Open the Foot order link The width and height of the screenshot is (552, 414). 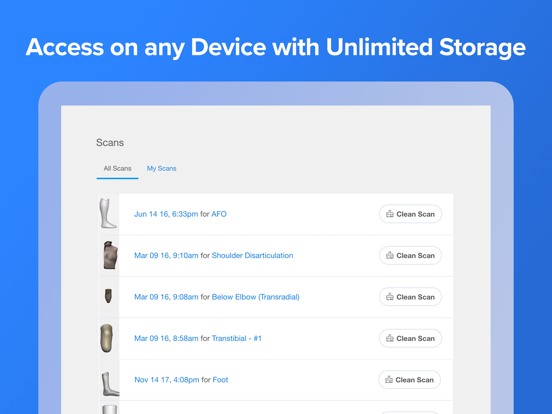[220, 380]
